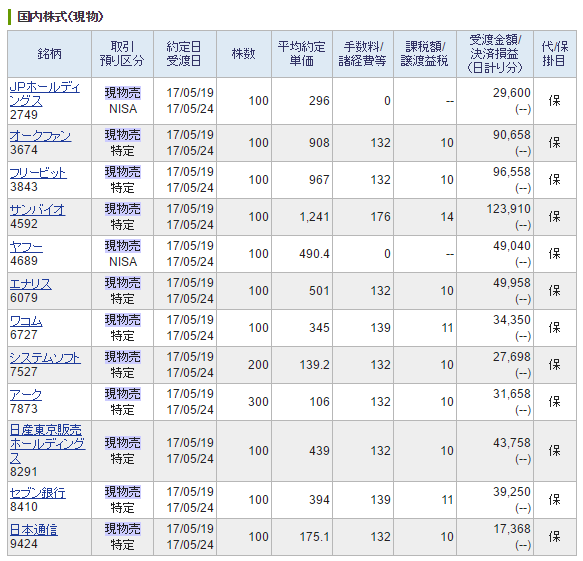The height and width of the screenshot is (561, 583).
Task: Click average price 439 for 日産東京販売
Action: pos(319,451)
